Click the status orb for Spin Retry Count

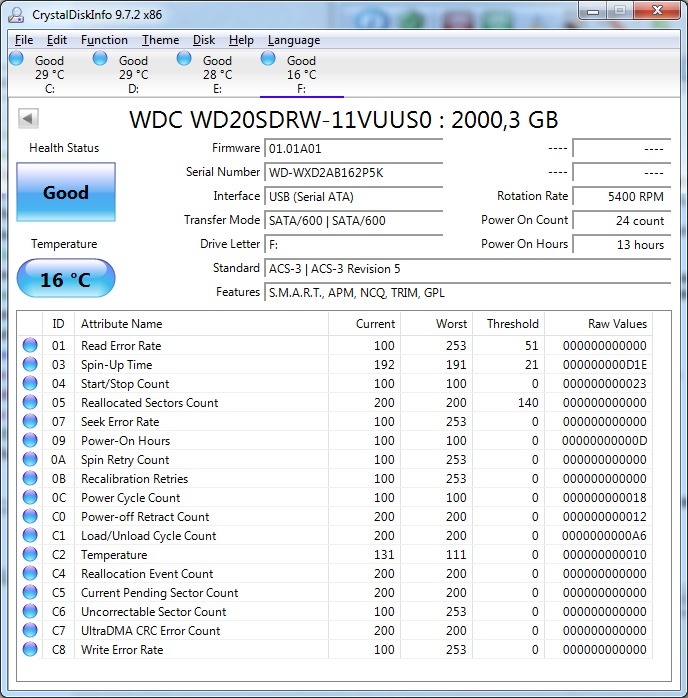click(x=30, y=459)
